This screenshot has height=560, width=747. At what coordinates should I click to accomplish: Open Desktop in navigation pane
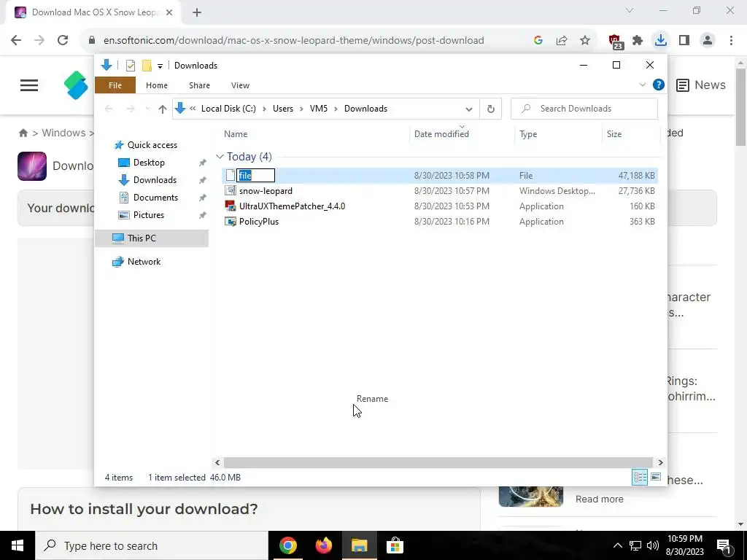149,163
